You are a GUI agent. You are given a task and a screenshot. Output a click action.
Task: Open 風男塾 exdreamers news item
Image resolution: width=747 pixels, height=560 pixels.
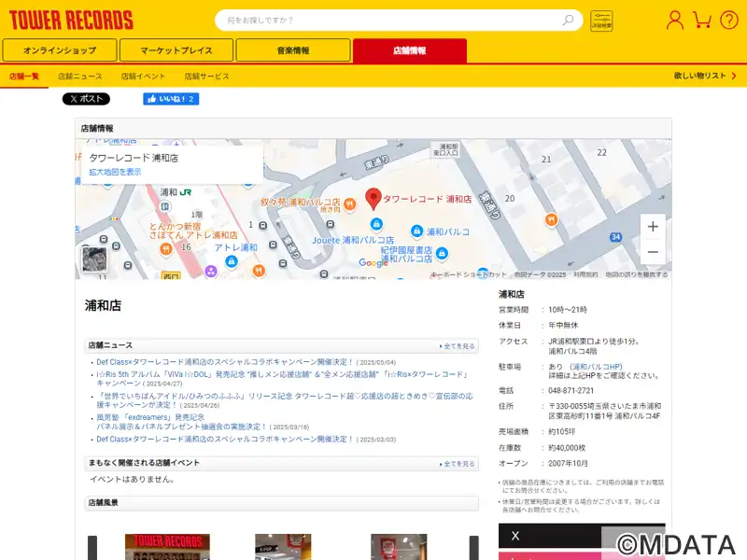(181, 422)
